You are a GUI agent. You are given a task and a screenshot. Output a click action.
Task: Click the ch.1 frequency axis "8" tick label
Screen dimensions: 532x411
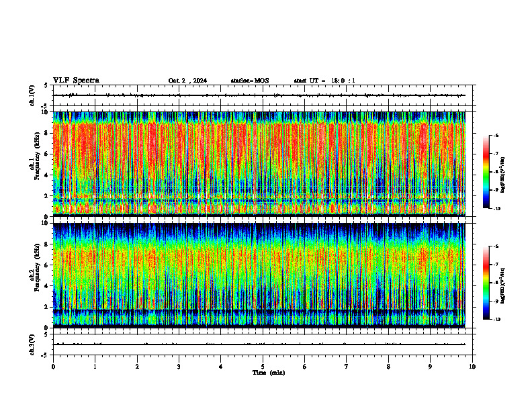pos(46,133)
